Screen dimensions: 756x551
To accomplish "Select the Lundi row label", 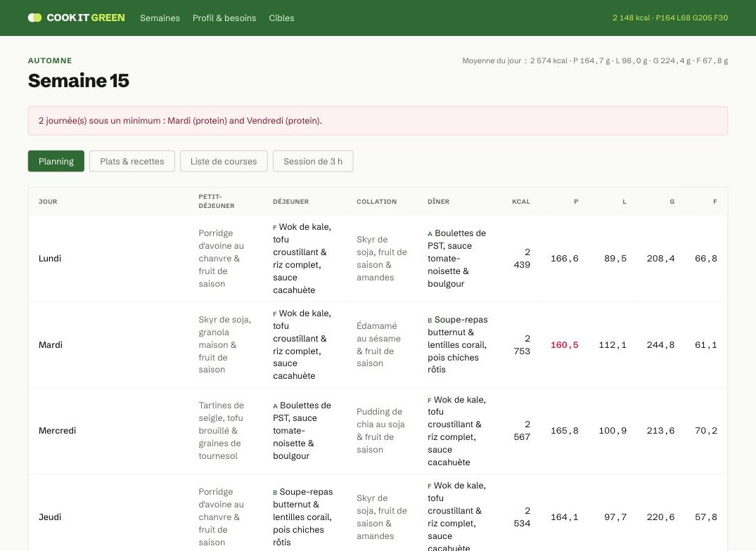I will pos(50,258).
